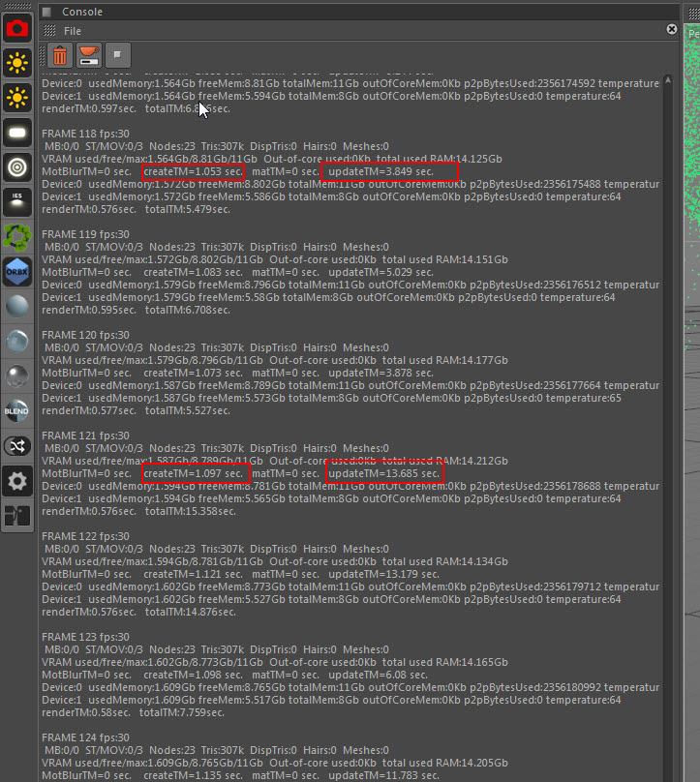Click the shuffle mix material icon

[17, 446]
